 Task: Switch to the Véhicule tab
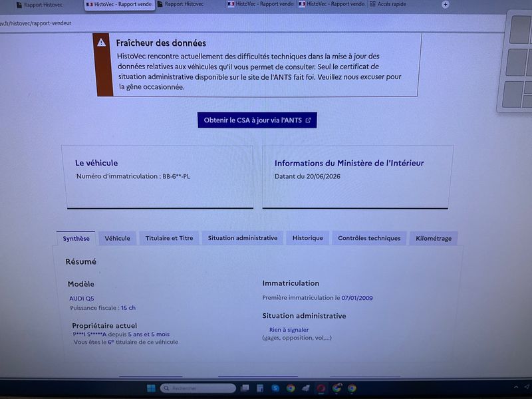click(x=118, y=238)
